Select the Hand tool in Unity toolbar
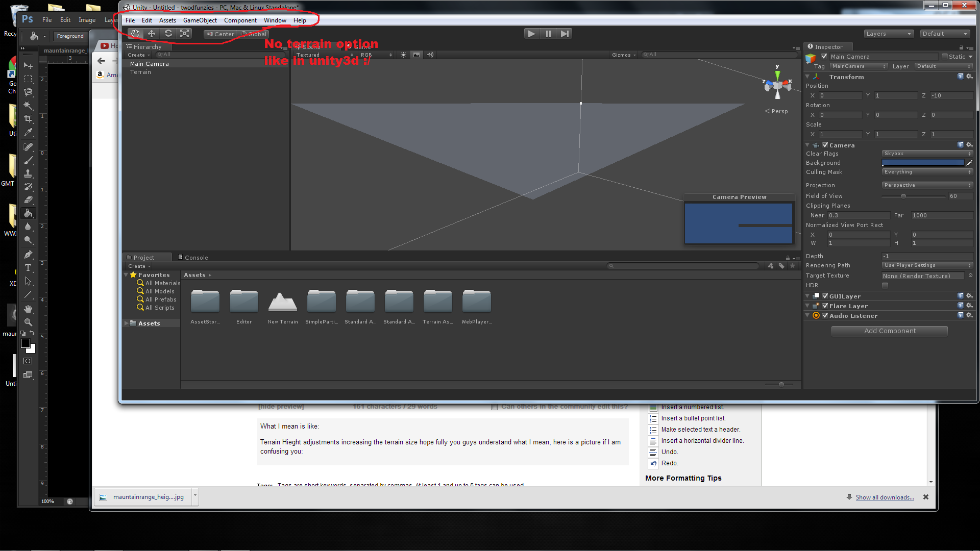This screenshot has width=980, height=551. 135,34
